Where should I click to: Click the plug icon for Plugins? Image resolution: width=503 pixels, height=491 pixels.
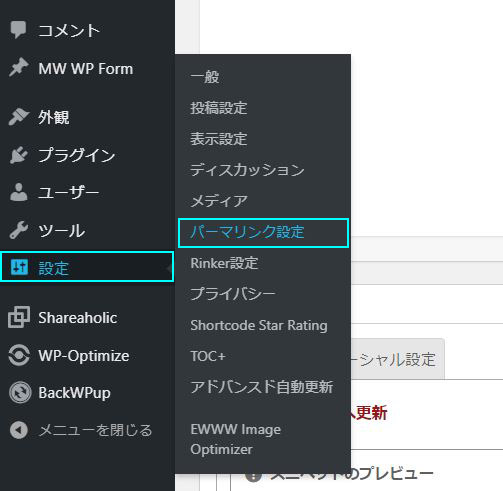pyautogui.click(x=18, y=155)
